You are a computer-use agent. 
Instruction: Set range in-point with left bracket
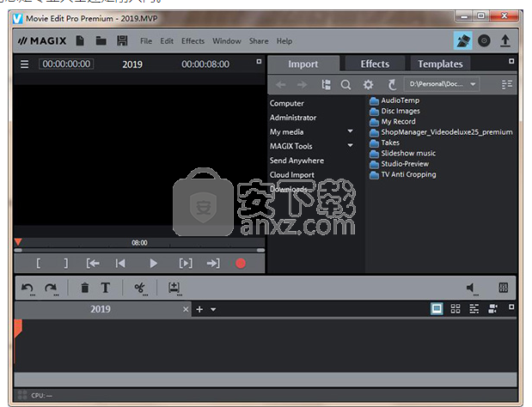click(x=39, y=264)
